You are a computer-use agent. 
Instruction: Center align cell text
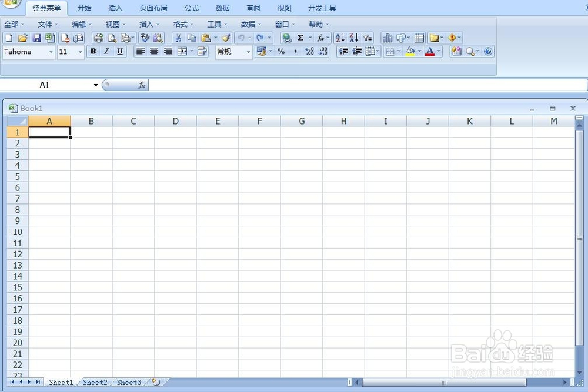click(154, 52)
